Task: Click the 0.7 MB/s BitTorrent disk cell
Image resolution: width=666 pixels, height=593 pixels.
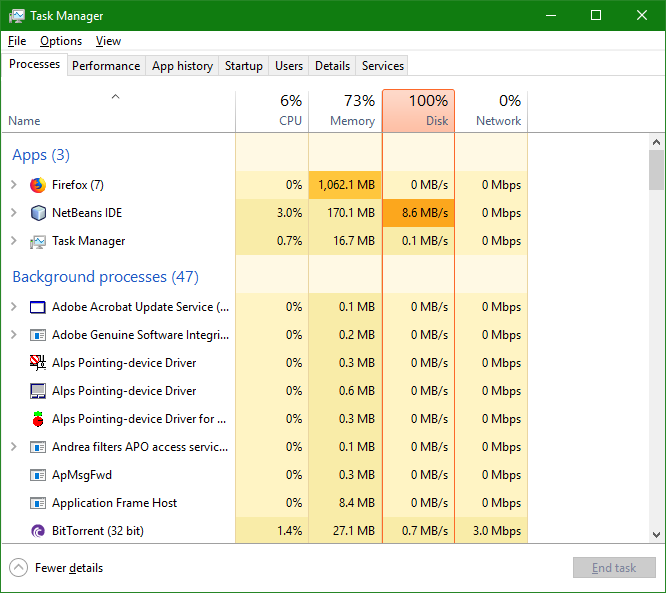Action: click(x=418, y=531)
